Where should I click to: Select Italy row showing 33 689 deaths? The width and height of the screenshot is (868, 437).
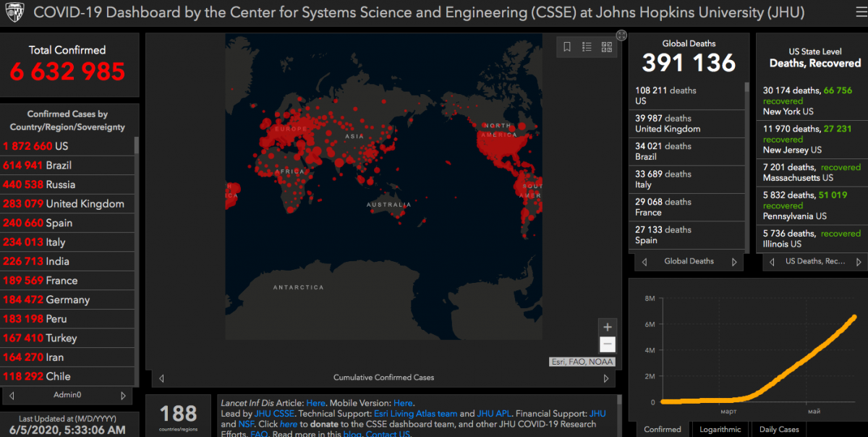(686, 179)
